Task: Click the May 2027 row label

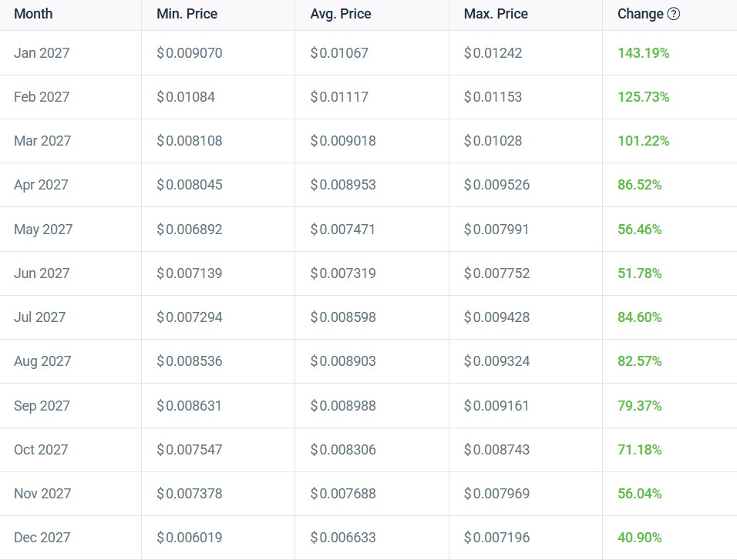Action: (x=43, y=230)
